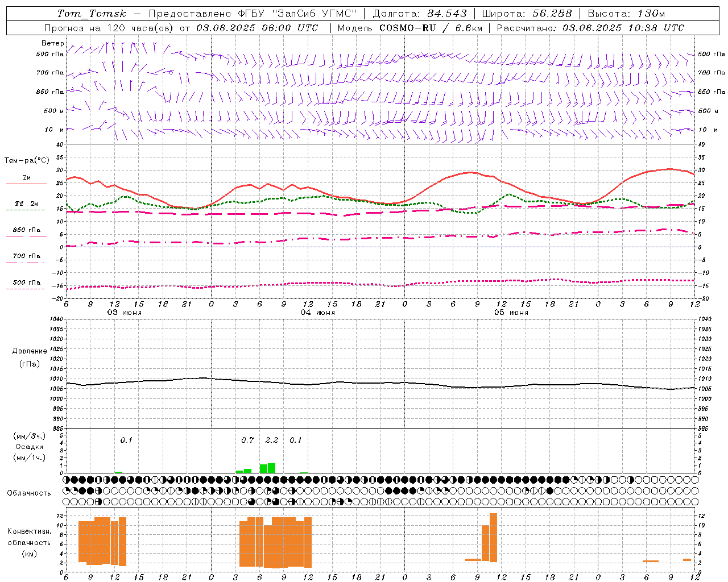Viewport: 728px width, 582px height.
Task: Click the 'Td 2м' dew point legend
Action: point(27,203)
